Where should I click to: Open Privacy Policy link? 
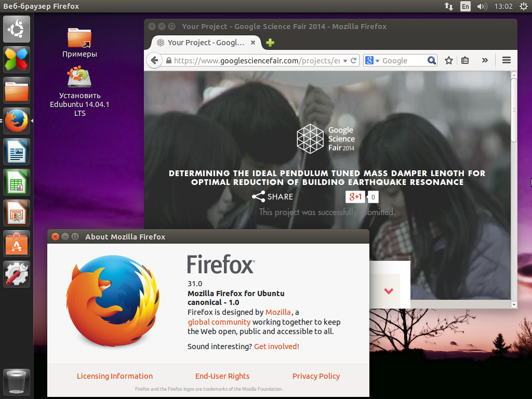(316, 376)
